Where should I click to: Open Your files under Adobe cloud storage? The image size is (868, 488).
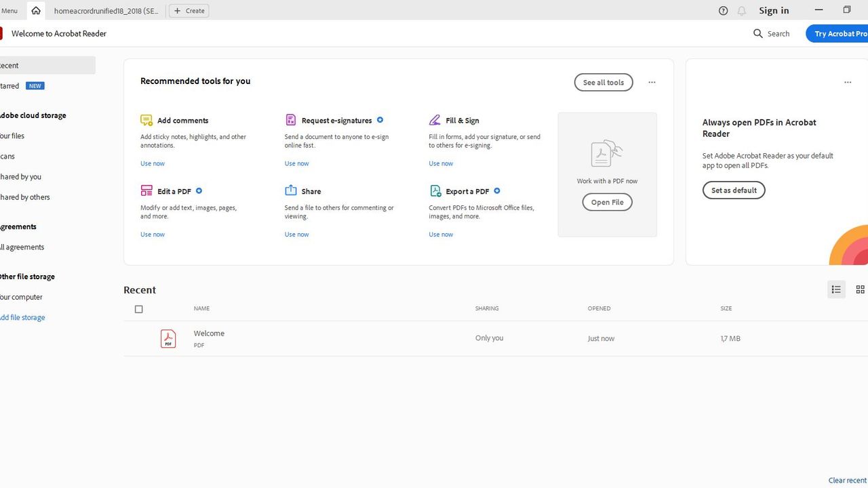tap(12, 136)
